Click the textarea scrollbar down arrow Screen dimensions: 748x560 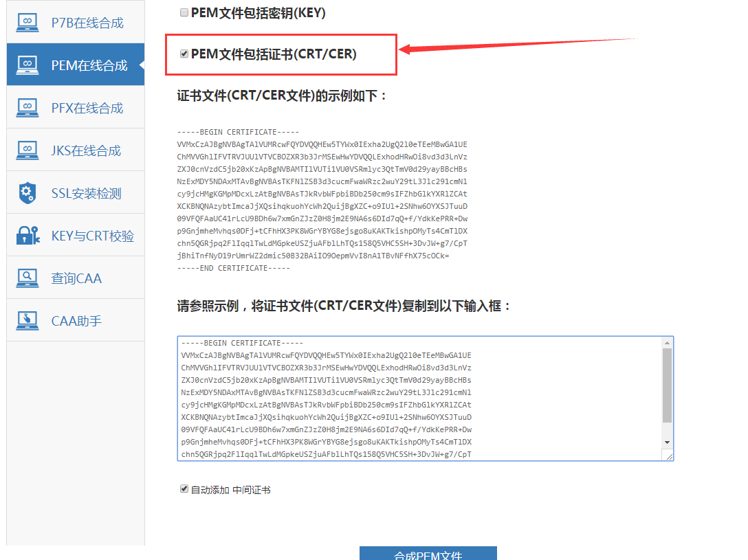coord(667,442)
